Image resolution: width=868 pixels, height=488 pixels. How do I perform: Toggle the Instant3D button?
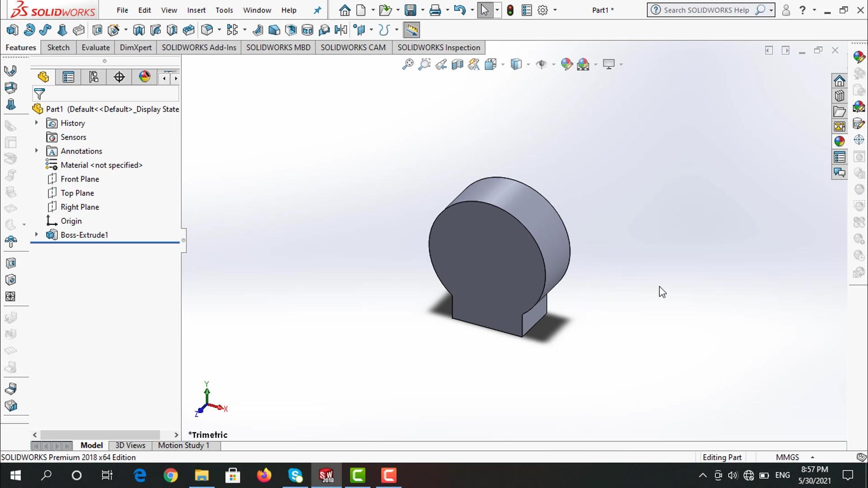(411, 30)
